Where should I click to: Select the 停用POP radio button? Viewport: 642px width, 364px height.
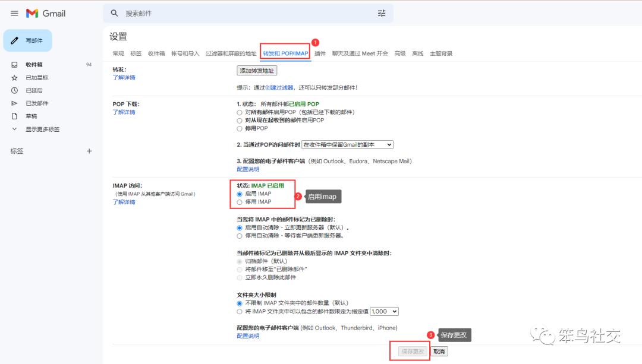(x=240, y=129)
